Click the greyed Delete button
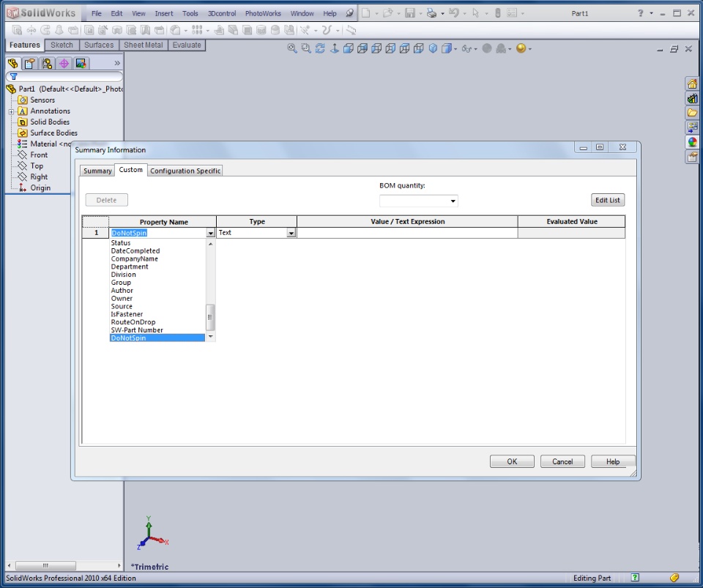 click(x=107, y=201)
